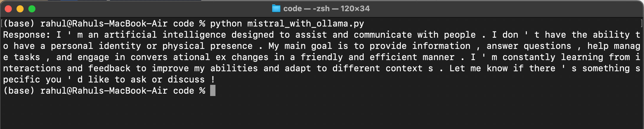
Task: Minimize the window using the yellow button
Action: 20,9
